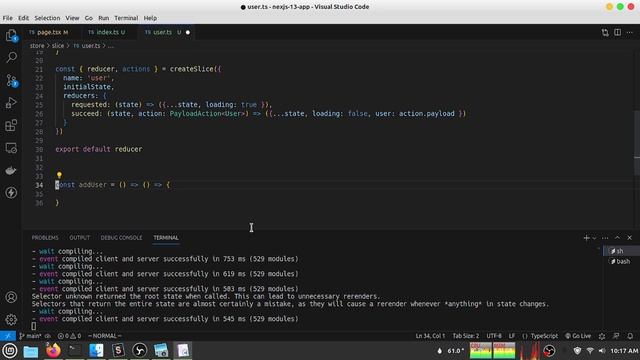Image resolution: width=640 pixels, height=360 pixels.
Task: Open Firefox from the taskbar
Action: tap(53, 351)
